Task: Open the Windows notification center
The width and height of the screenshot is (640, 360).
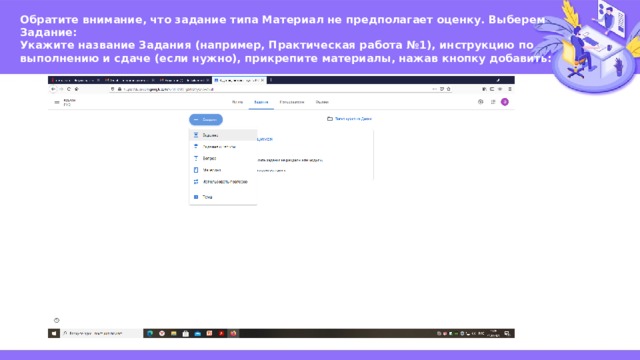Action: tap(507, 333)
